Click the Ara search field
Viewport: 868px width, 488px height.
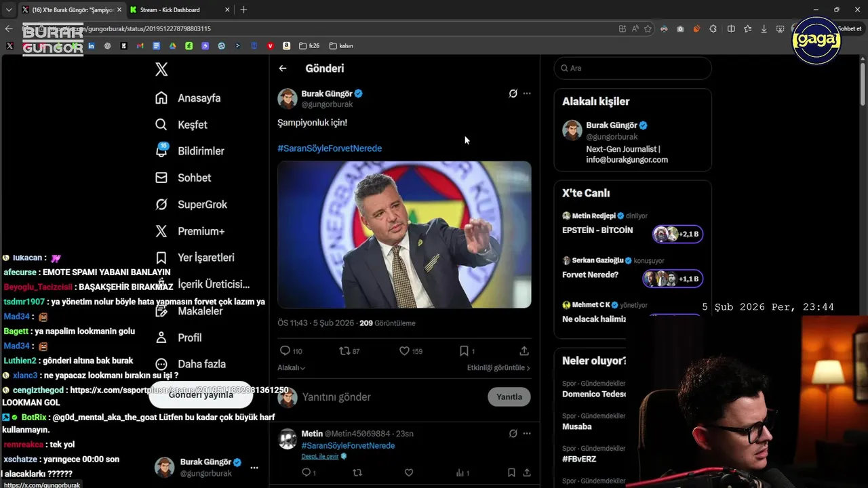(633, 68)
